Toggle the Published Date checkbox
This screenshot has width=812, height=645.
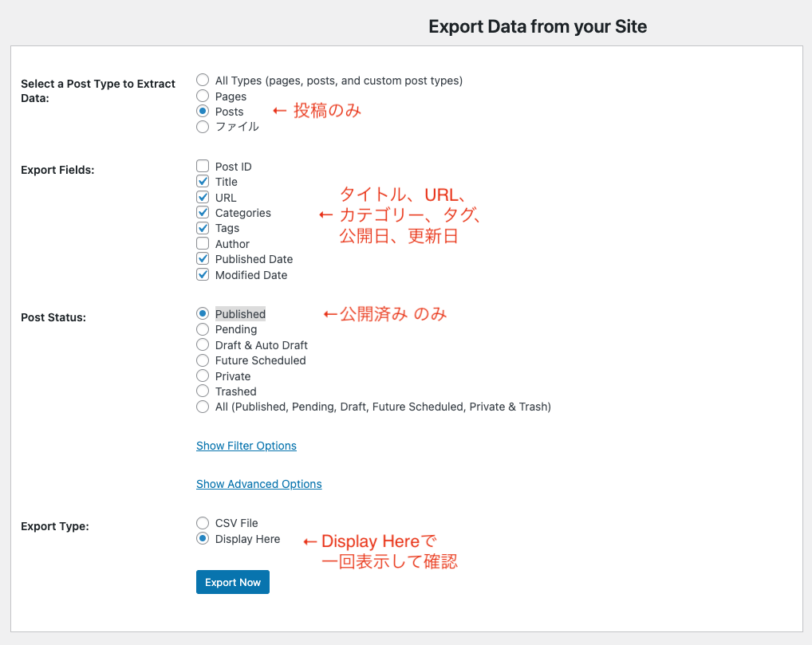203,259
